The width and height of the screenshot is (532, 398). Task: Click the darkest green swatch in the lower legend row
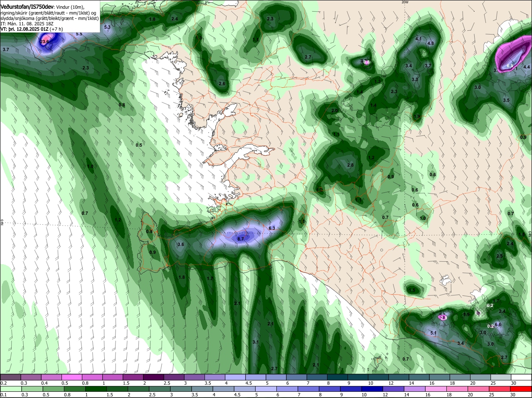tap(96, 390)
